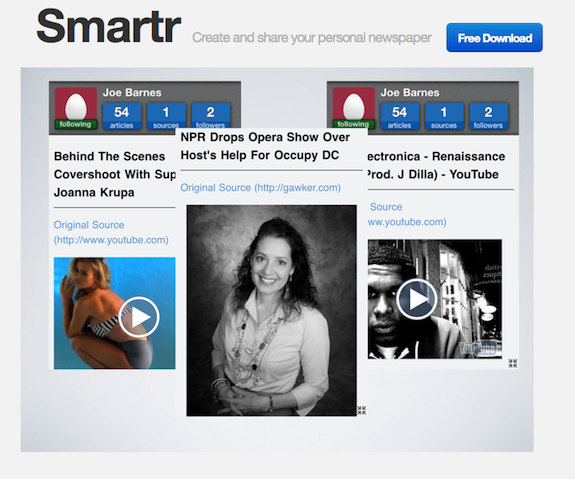Open Original Source youtube.com link on left card

(x=111, y=232)
